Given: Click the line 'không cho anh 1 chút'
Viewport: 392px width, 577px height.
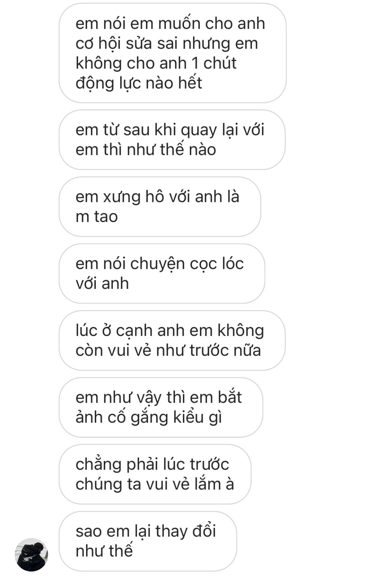Looking at the screenshot, I should click(x=156, y=63).
